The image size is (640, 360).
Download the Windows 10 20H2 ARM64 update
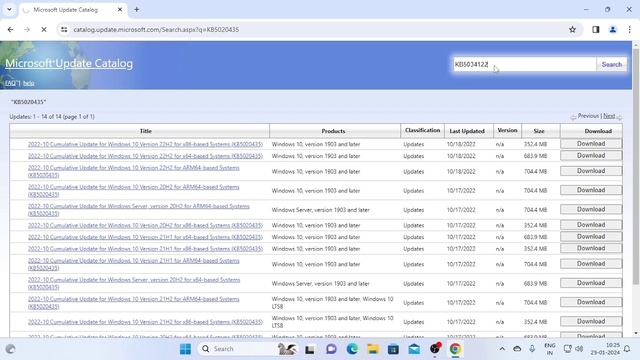(x=591, y=190)
